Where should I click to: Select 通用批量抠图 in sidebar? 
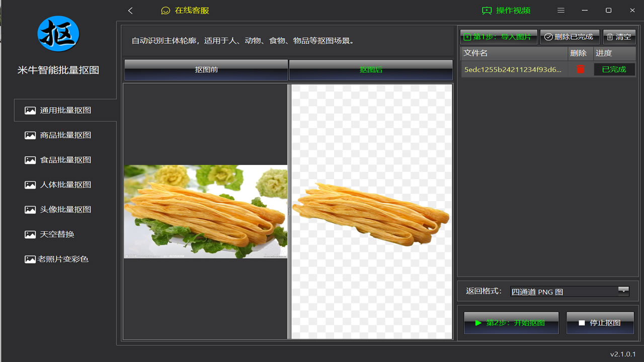point(65,110)
